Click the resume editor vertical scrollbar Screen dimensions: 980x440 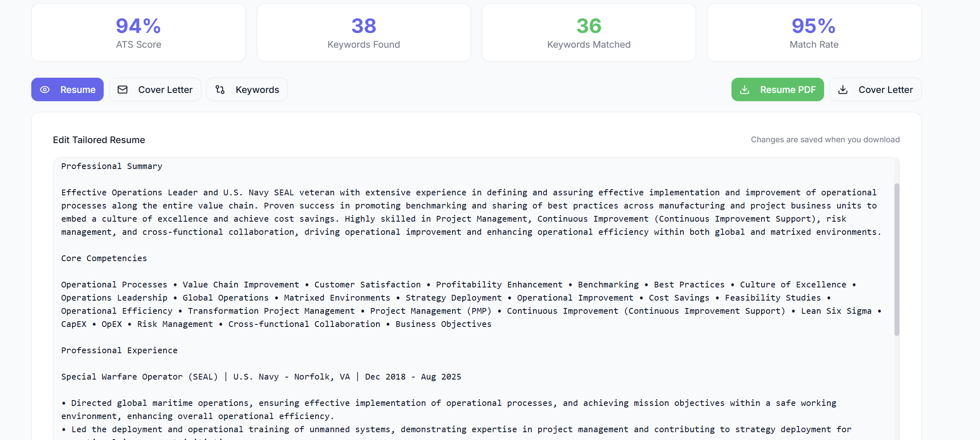(x=896, y=259)
